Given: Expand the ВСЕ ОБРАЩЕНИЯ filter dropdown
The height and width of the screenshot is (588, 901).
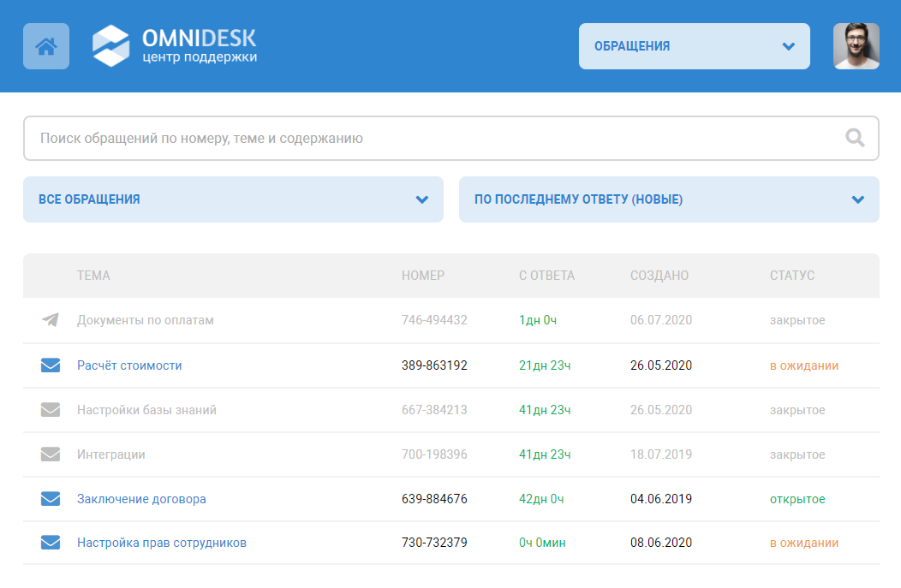Looking at the screenshot, I should tap(233, 199).
